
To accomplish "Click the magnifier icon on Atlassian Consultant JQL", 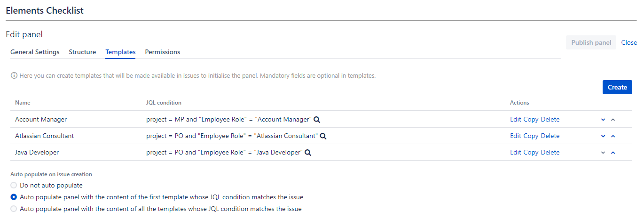I will pos(323,136).
